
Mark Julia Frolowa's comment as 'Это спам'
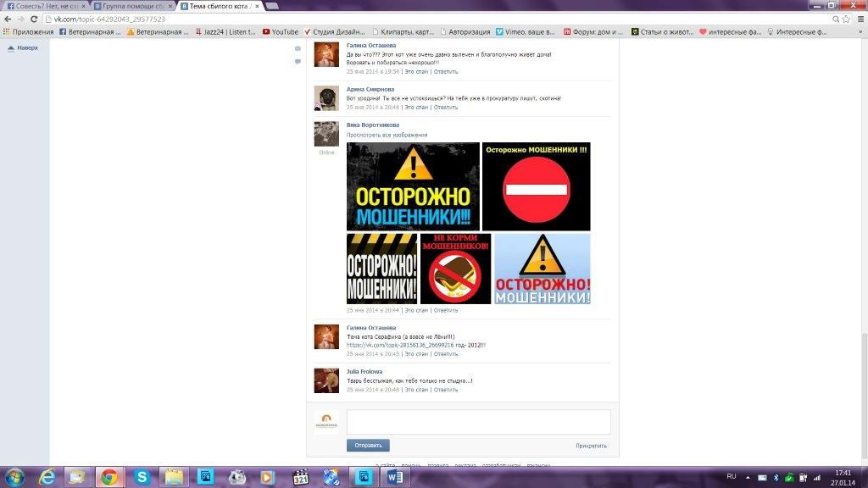[x=416, y=390]
